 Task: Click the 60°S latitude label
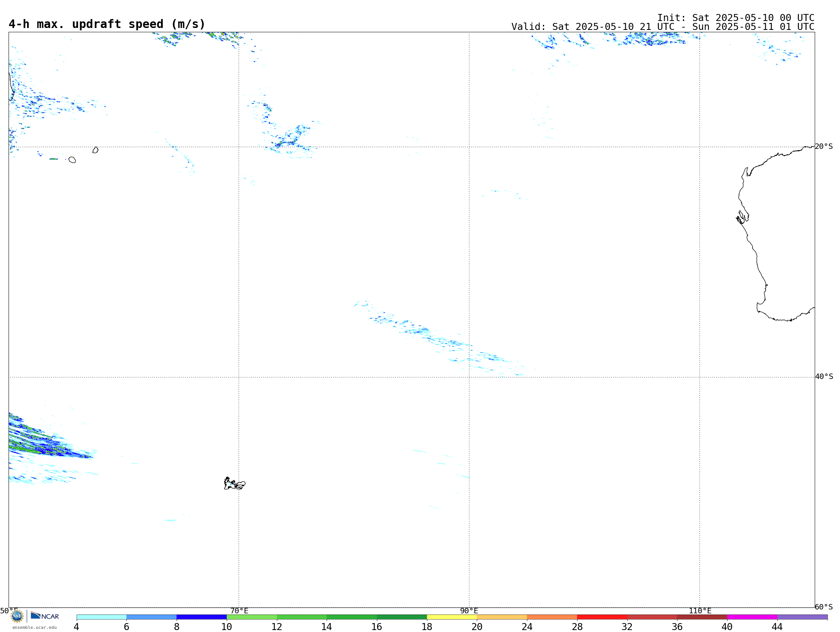[824, 607]
